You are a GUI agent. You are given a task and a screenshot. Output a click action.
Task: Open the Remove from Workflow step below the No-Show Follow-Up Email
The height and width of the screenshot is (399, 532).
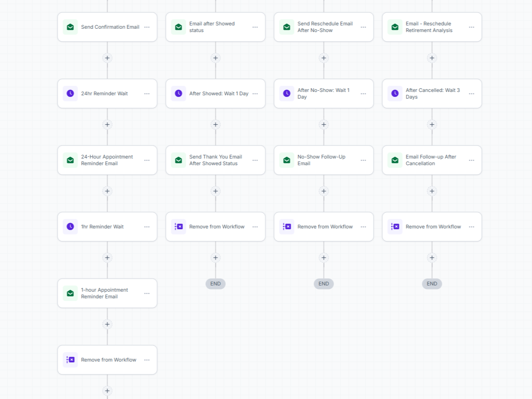324,227
